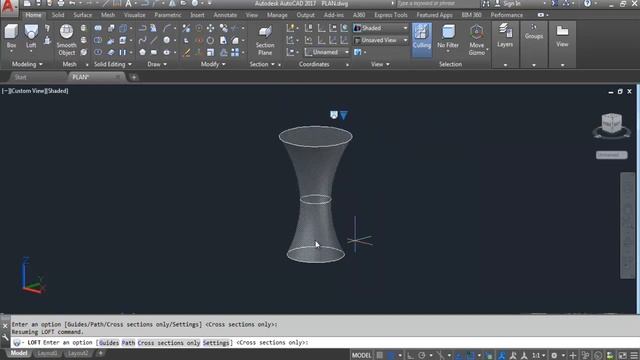This screenshot has height=360, width=640.
Task: Toggle Ortho mode in status bar
Action: (410, 356)
